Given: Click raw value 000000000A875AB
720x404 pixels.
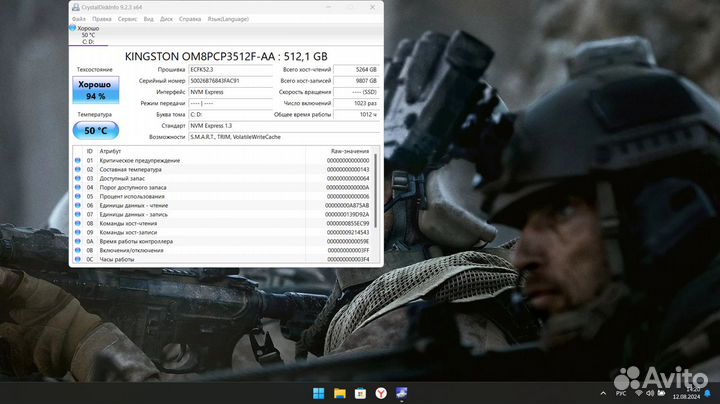Looking at the screenshot, I should tap(347, 206).
